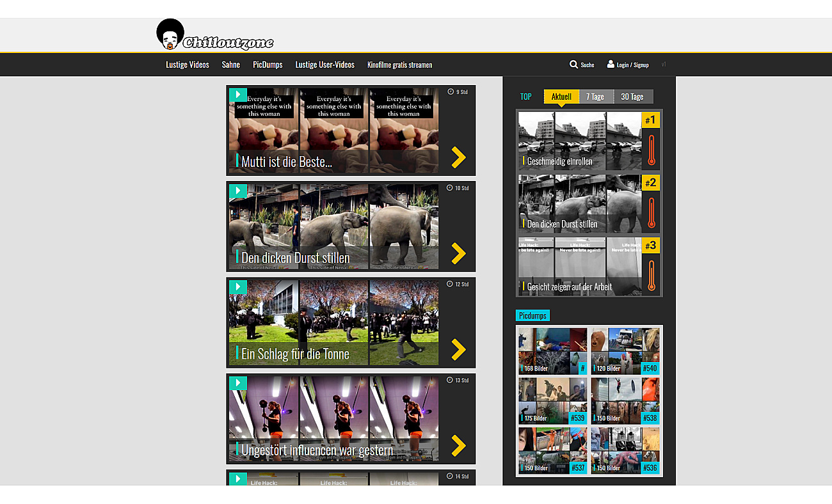Open sidebar top entry Den dicken Durst stillen
Screen dimensions: 832x504
[x=563, y=224]
